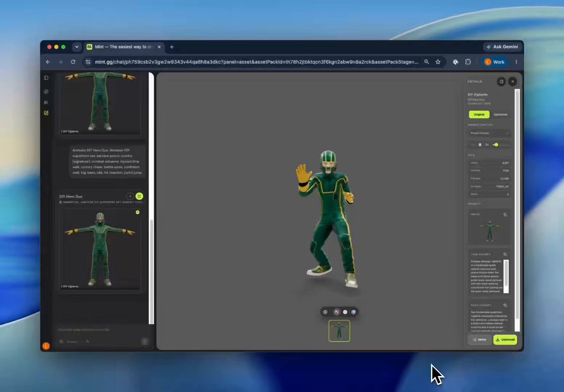Bookmark this page with the star icon
The width and height of the screenshot is (564, 392).
(438, 62)
